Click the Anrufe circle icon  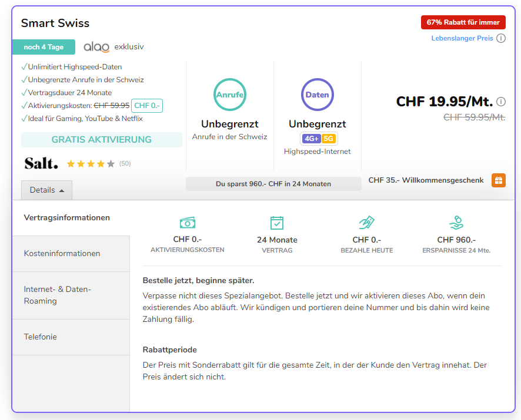click(229, 95)
